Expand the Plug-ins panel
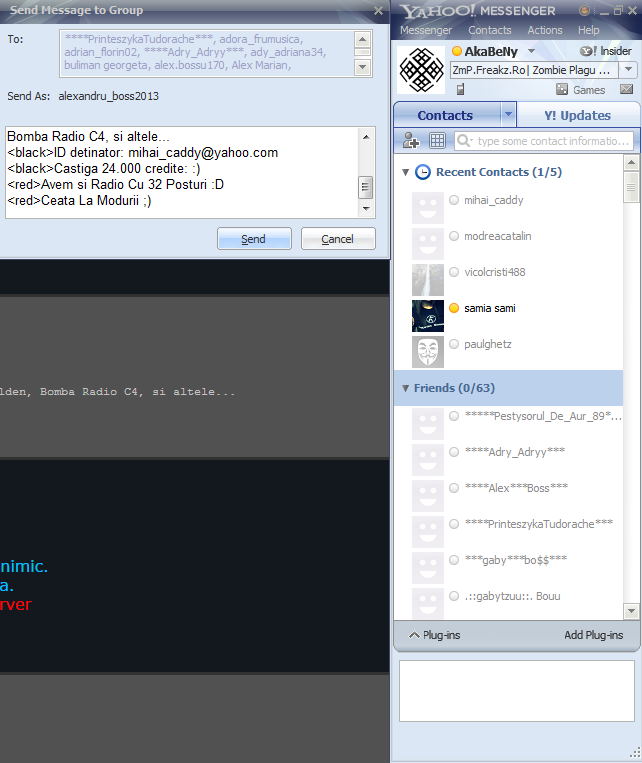The image size is (642, 763). (435, 635)
